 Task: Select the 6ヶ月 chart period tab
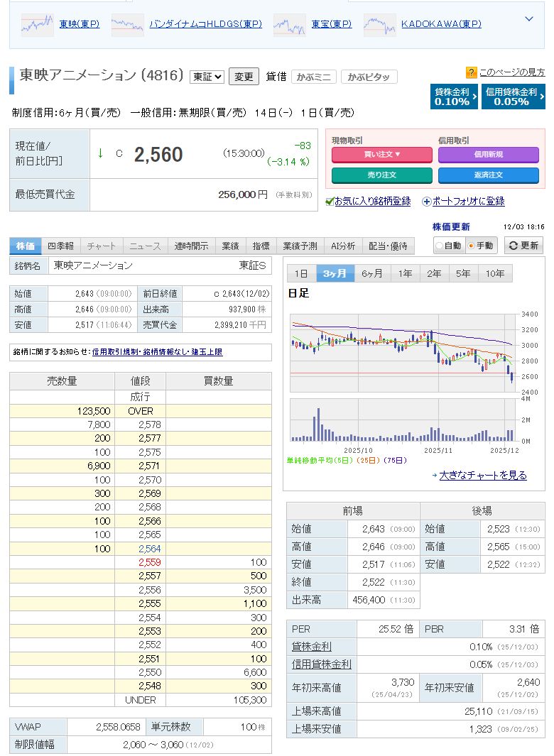coord(371,273)
